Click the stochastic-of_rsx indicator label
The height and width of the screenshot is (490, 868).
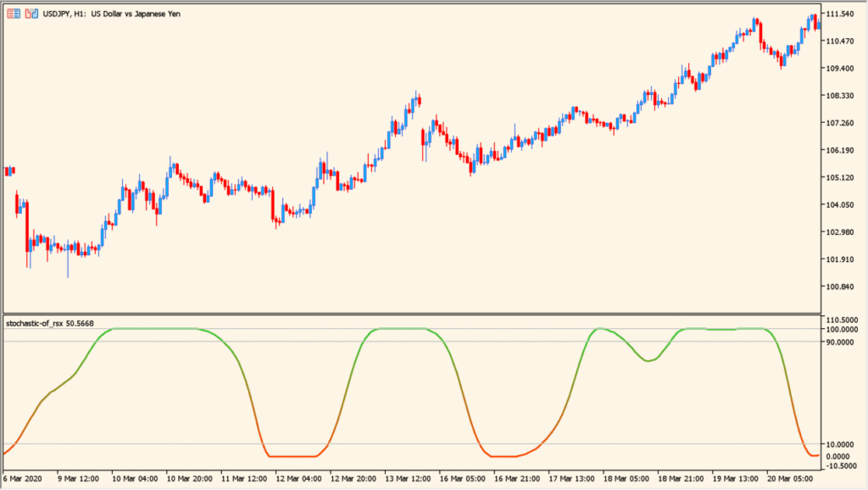(x=36, y=323)
